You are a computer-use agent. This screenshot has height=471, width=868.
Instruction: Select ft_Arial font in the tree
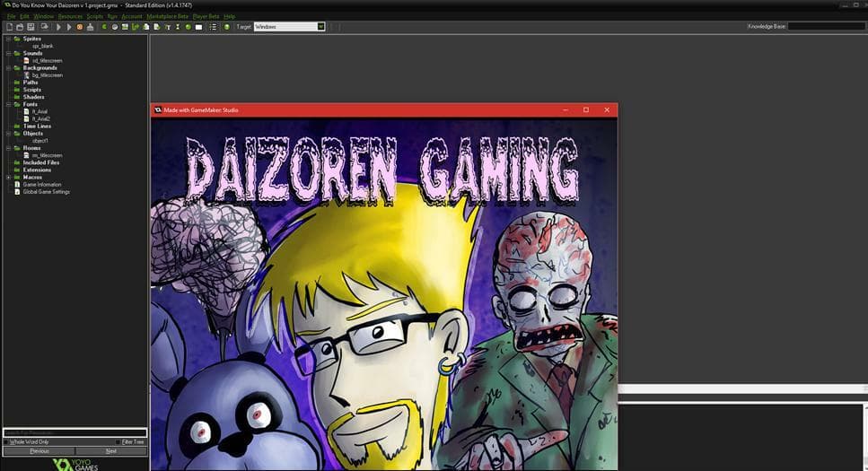tap(39, 112)
